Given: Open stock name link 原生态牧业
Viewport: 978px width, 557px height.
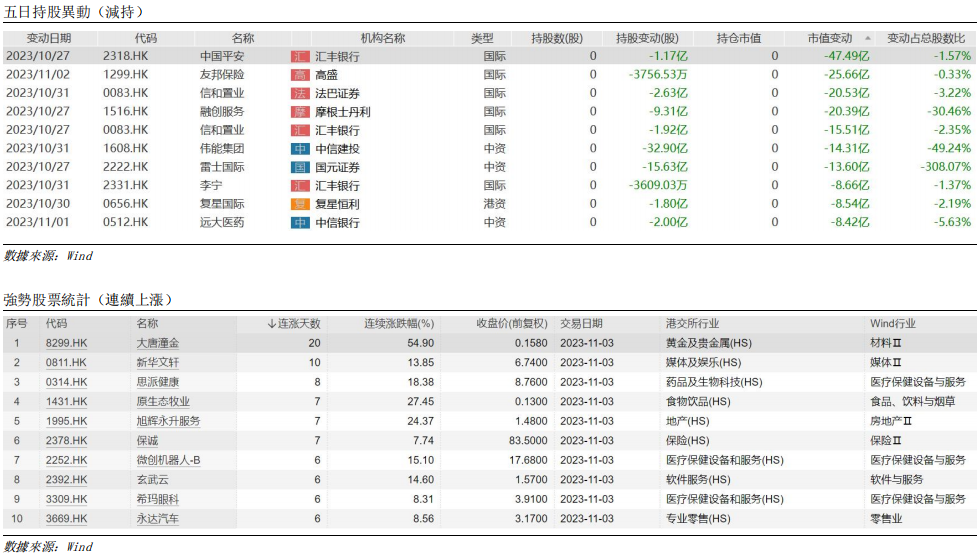Looking at the screenshot, I should [163, 402].
